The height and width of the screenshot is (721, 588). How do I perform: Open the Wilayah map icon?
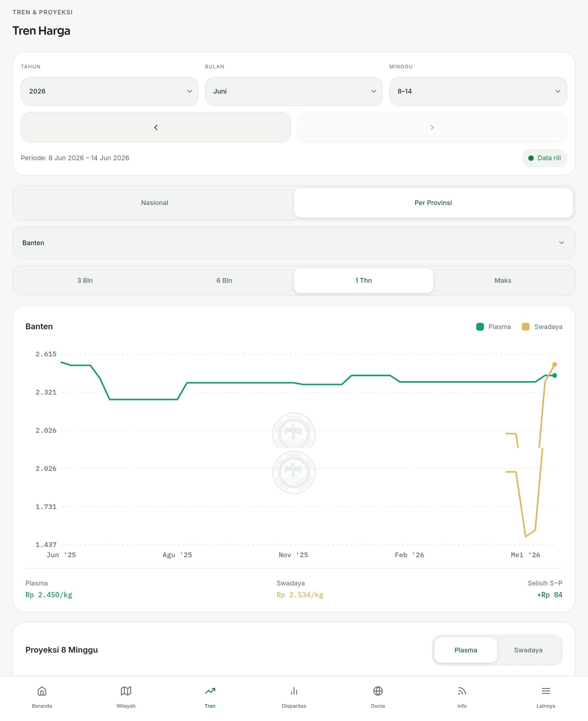[x=126, y=691]
